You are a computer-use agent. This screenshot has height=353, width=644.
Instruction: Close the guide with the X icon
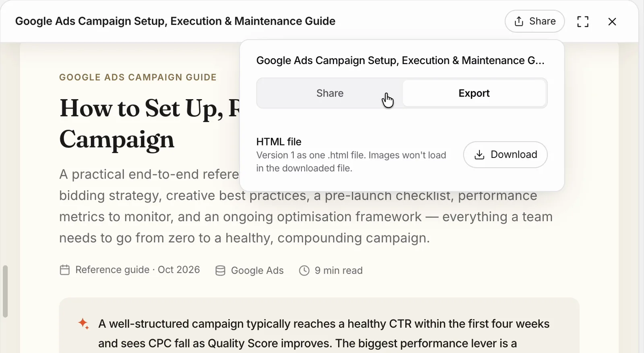pyautogui.click(x=612, y=21)
